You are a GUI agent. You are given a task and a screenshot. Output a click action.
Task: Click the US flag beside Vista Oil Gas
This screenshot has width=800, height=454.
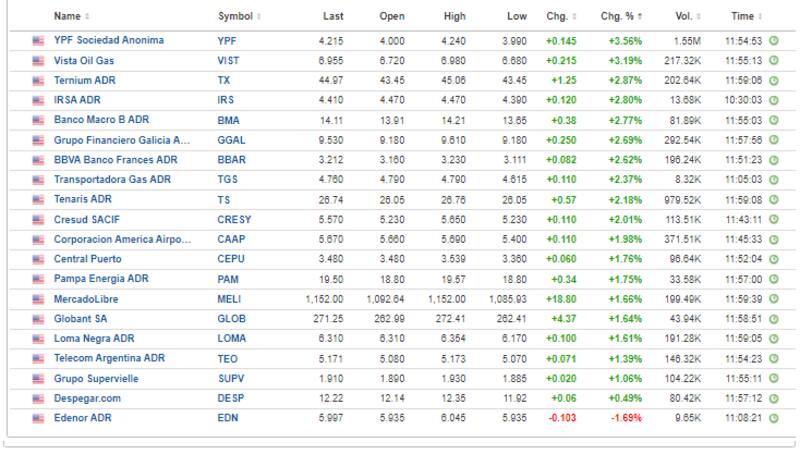(39, 61)
